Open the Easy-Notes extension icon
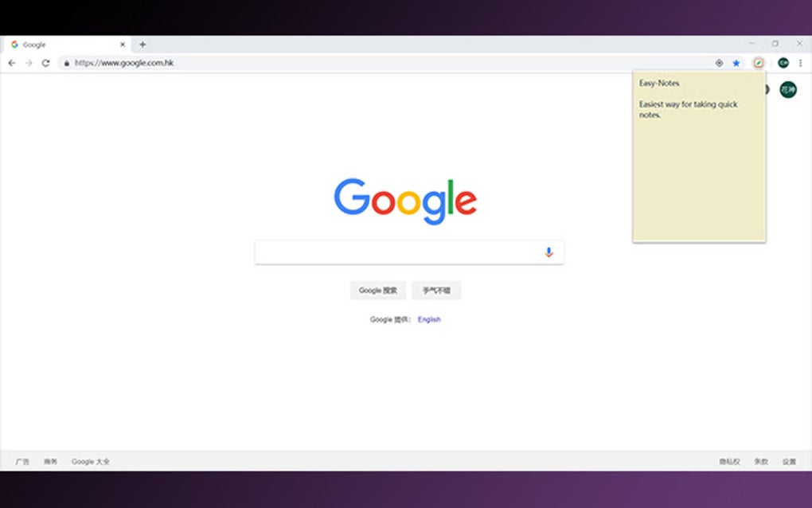Screen dimensions: 812x508 pos(758,63)
